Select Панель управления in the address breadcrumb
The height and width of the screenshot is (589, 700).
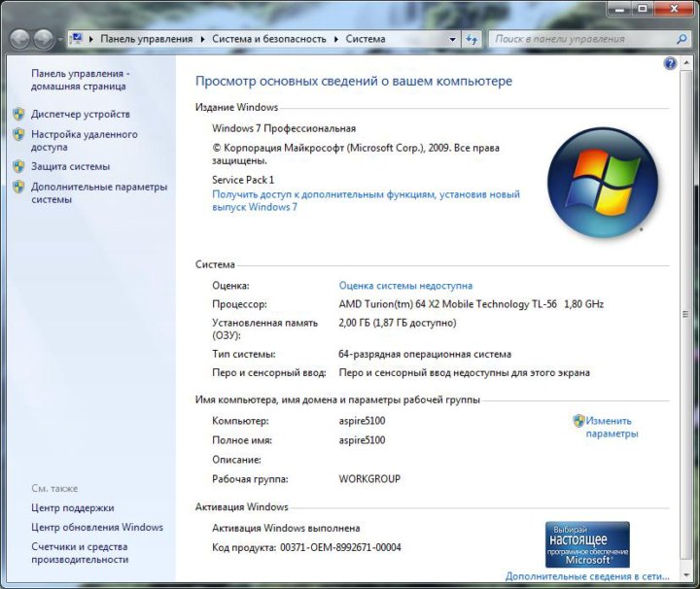click(146, 40)
